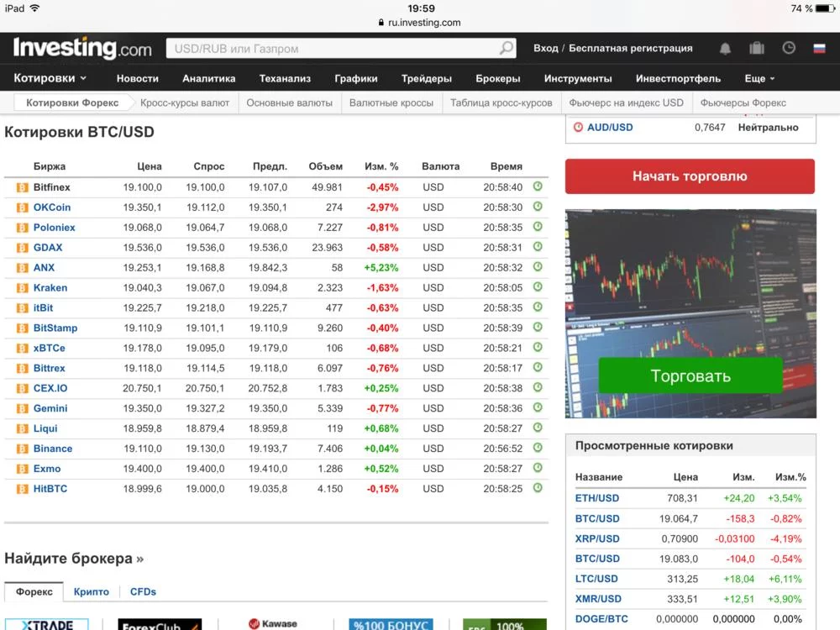Viewport: 840px width, 630px height.
Task: Switch to the Крипто broker tab
Action: click(91, 592)
